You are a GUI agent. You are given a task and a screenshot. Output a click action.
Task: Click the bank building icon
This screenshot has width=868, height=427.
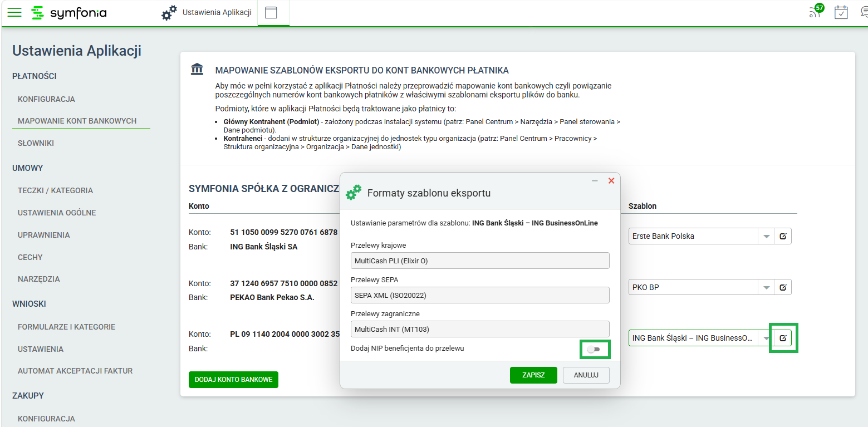tap(197, 69)
